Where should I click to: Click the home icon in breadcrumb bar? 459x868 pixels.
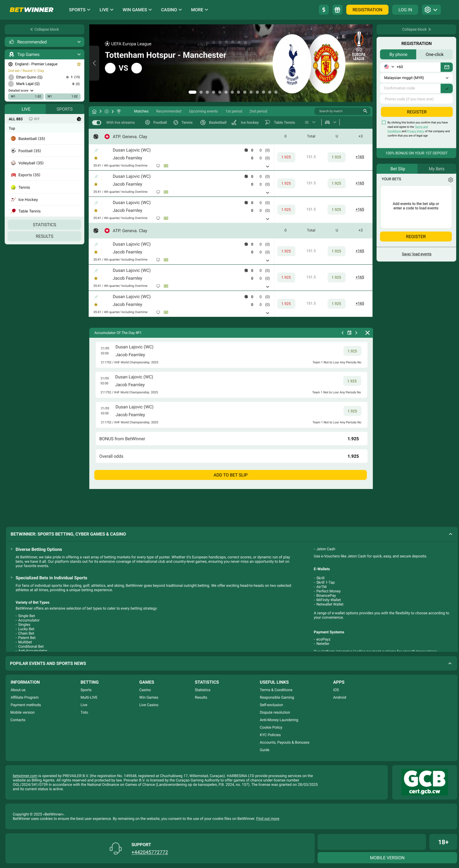[x=94, y=112]
